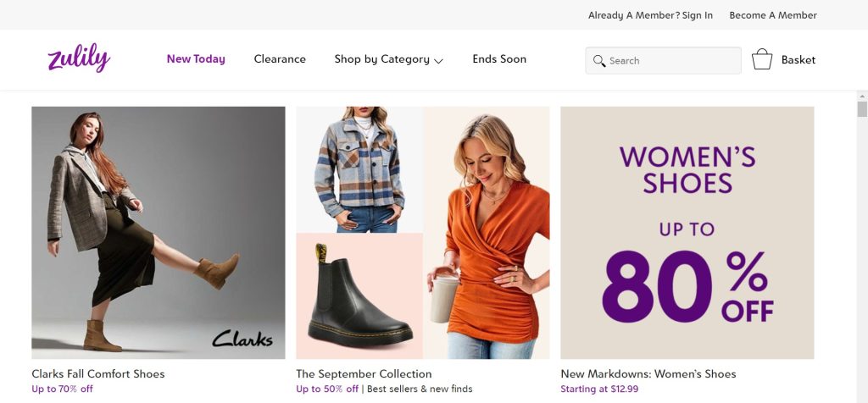Click Become A Member link
868x403 pixels.
773,15
